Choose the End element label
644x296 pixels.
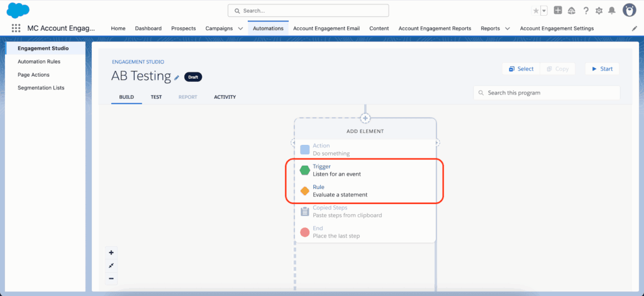pos(318,228)
